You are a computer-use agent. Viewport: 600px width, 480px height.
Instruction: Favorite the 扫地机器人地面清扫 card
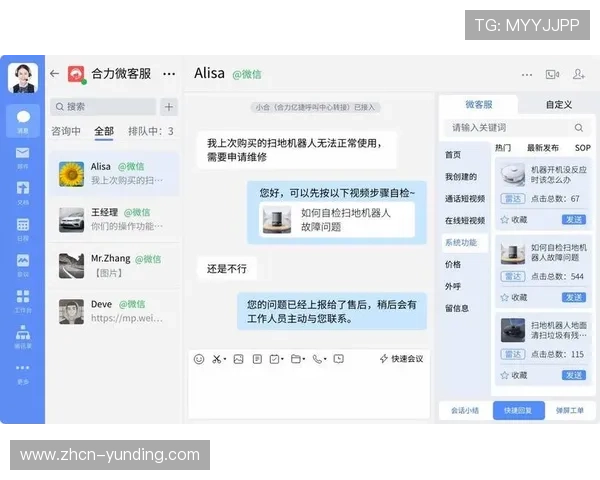(514, 375)
